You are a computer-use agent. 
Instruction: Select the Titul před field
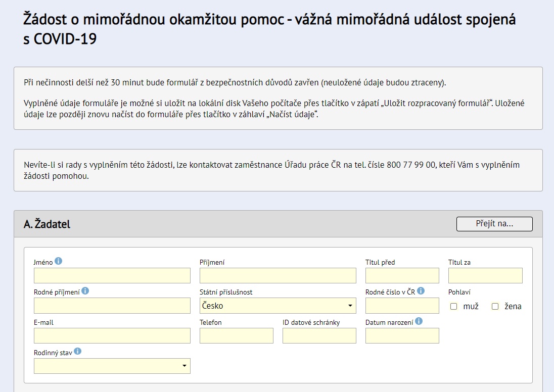pos(402,275)
